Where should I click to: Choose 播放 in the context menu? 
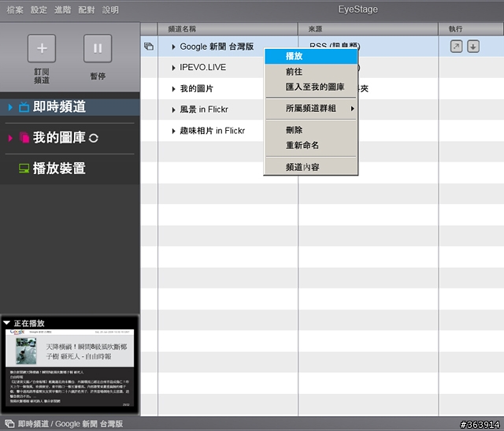pyautogui.click(x=311, y=56)
